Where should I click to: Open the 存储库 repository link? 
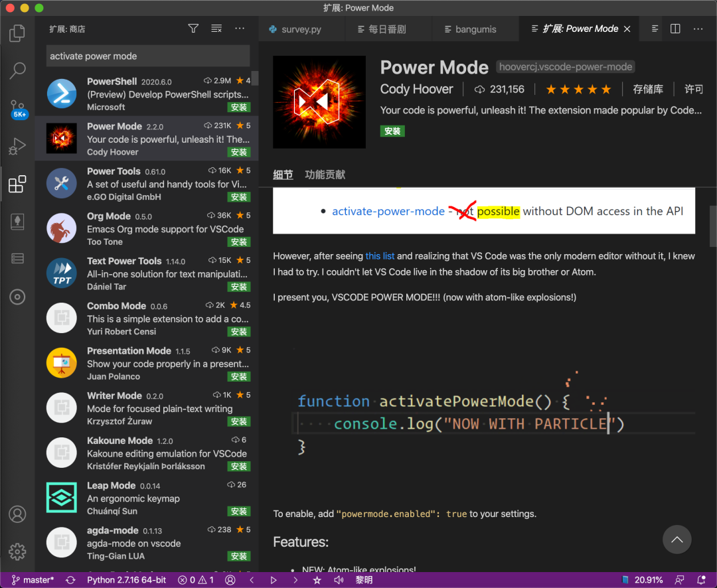pyautogui.click(x=648, y=89)
